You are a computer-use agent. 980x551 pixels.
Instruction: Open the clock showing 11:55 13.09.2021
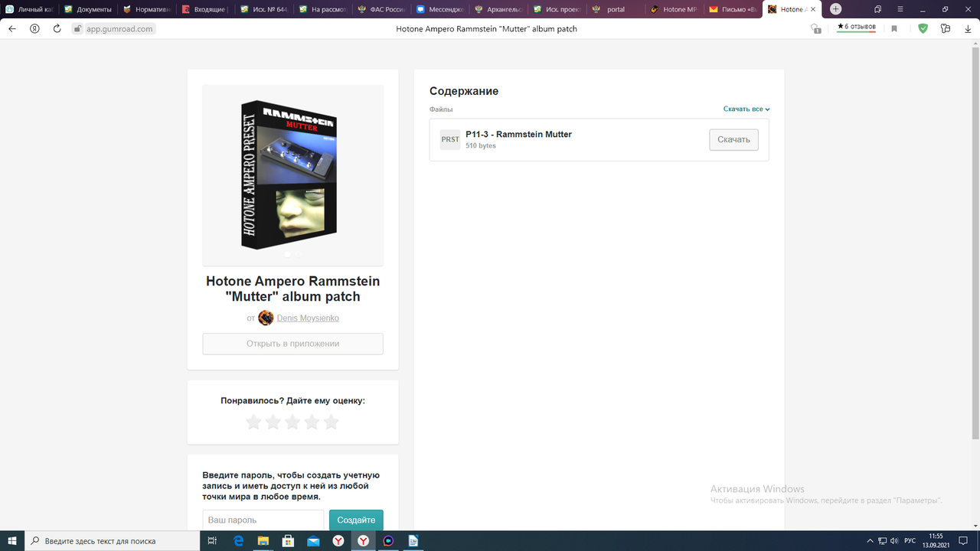point(936,540)
